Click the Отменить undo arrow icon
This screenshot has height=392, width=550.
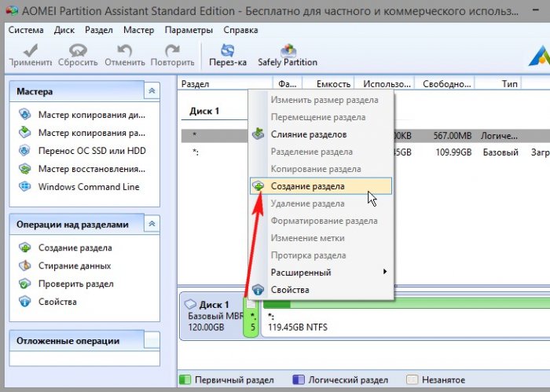[124, 50]
